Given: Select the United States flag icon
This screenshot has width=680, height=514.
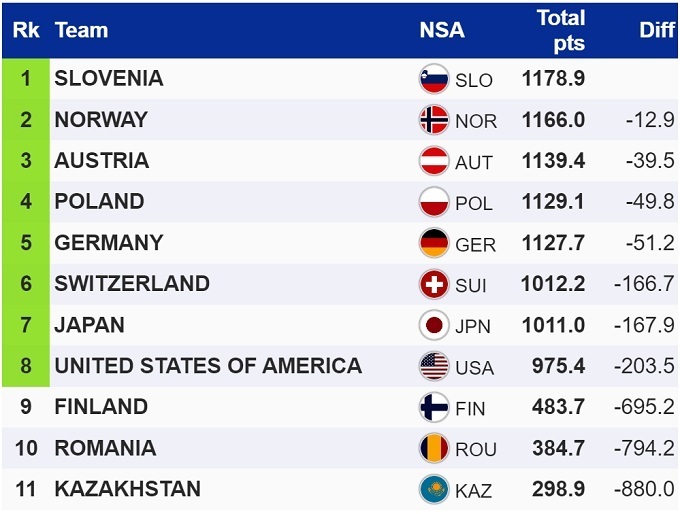Looking at the screenshot, I should click(x=434, y=366).
